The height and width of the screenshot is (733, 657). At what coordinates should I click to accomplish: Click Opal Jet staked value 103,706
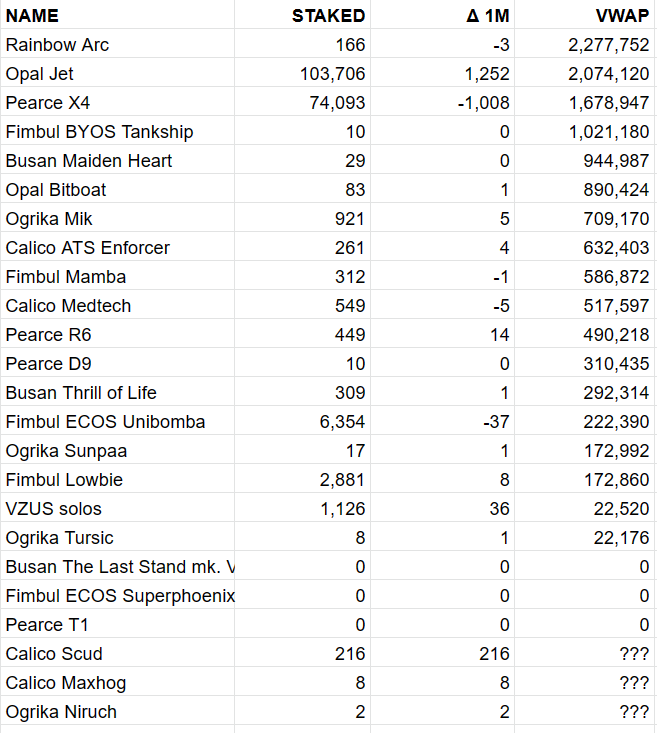tap(332, 74)
